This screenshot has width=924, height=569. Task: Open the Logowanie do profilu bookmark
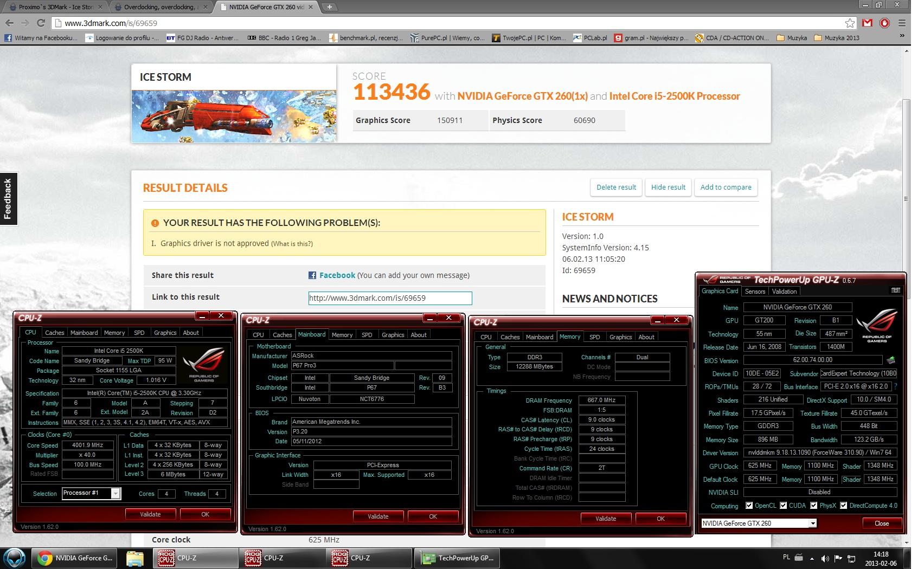click(122, 38)
